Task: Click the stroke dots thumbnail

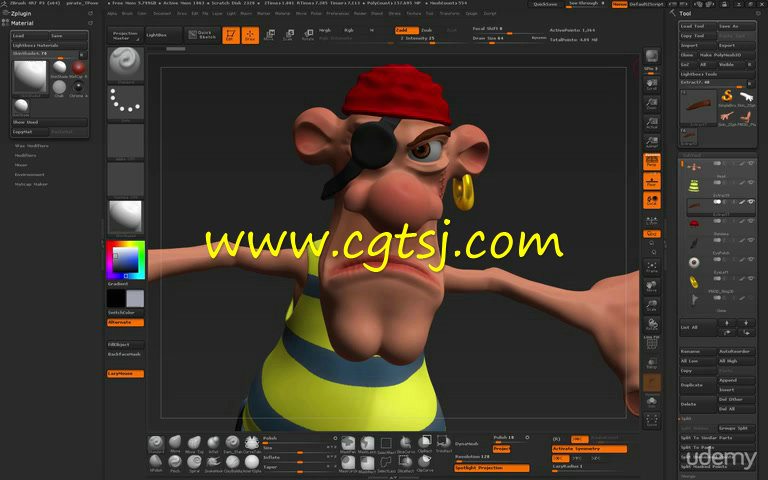Action: [x=125, y=103]
